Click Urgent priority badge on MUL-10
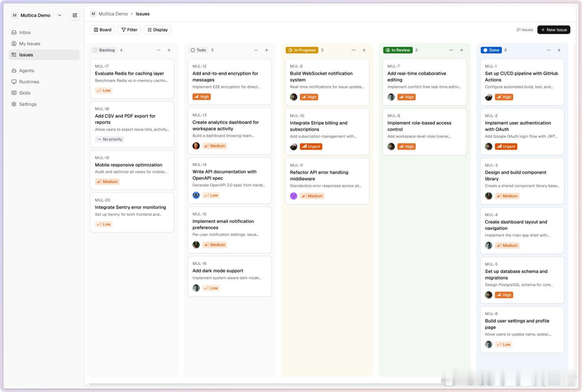This screenshot has height=392, width=582. point(311,147)
